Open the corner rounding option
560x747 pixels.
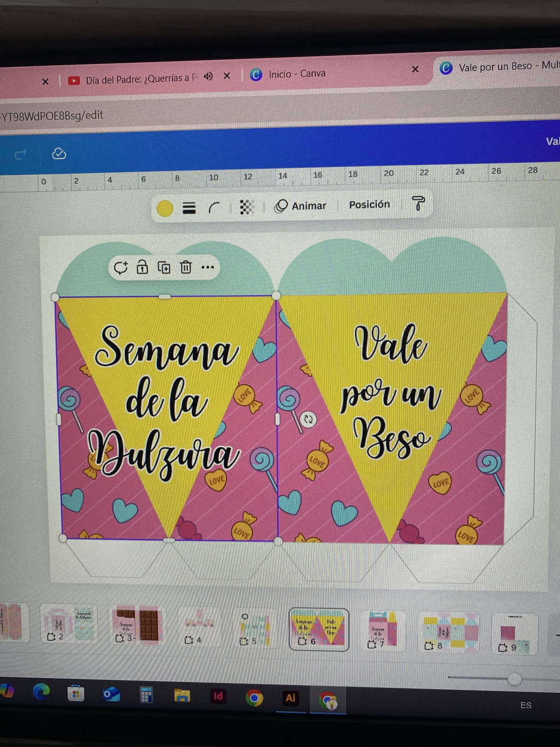[x=214, y=207]
